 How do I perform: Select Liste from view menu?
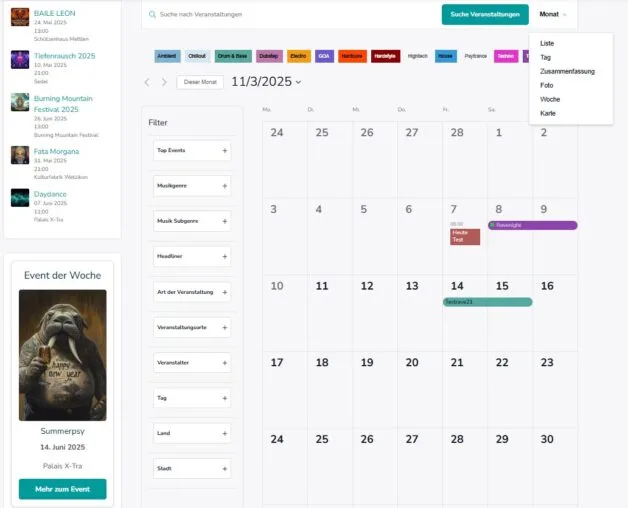click(x=547, y=43)
